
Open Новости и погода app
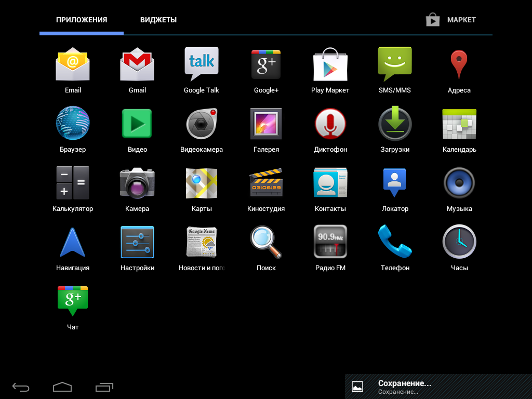pos(202,248)
